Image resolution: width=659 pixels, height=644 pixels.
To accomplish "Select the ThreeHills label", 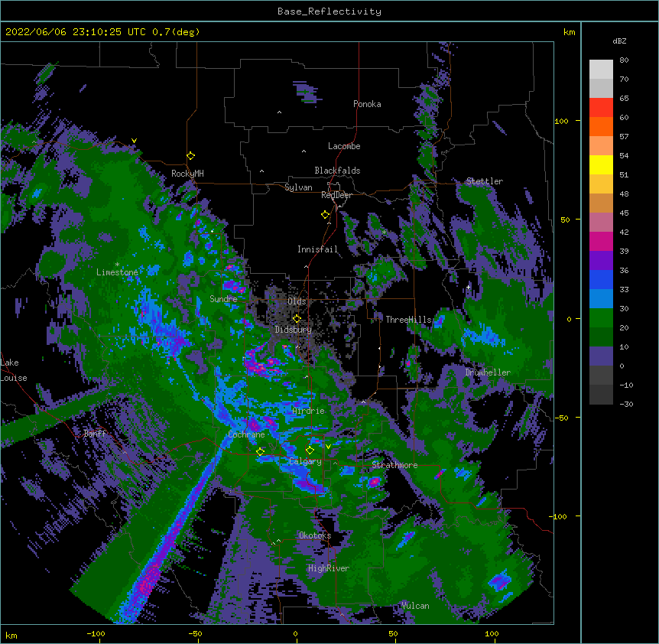I will pos(408,320).
